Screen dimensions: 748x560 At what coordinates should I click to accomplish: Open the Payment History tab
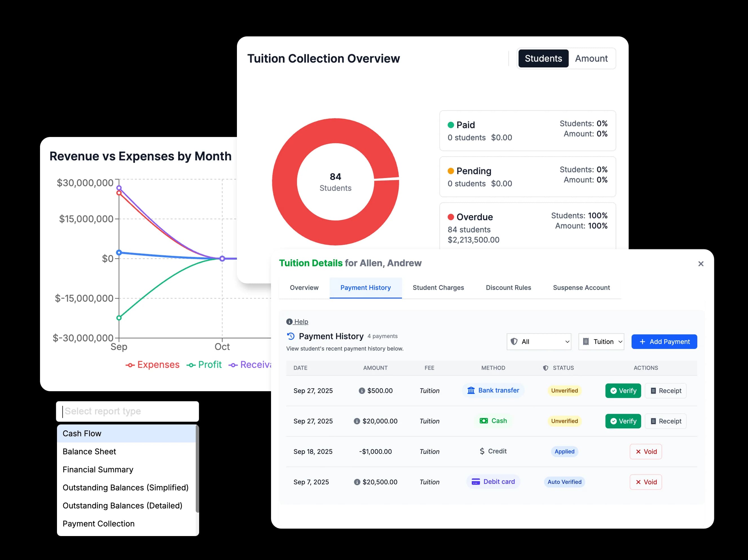coord(366,287)
